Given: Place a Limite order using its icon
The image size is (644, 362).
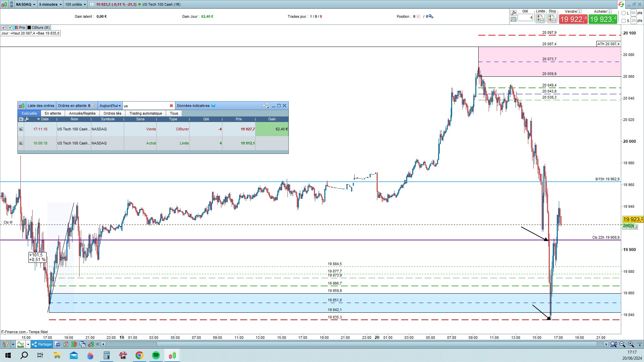Looking at the screenshot, I should coord(540,19).
